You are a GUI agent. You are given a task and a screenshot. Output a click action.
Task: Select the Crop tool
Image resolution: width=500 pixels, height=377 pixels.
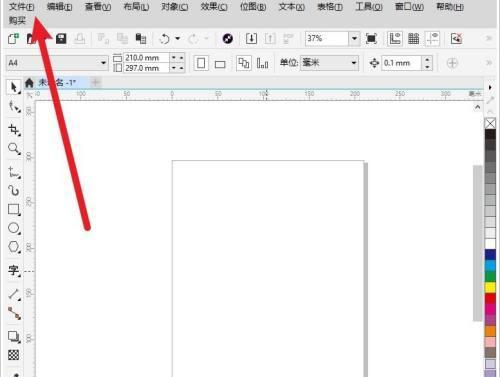pos(14,129)
